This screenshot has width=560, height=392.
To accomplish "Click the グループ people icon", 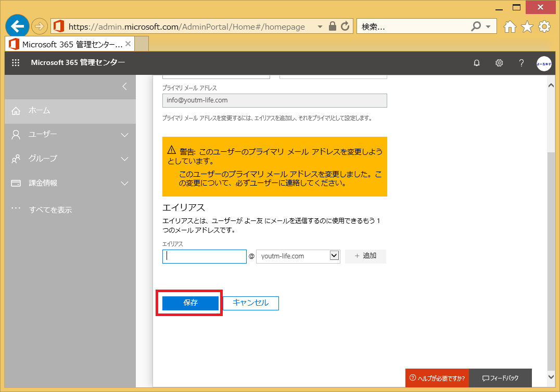I will click(16, 159).
